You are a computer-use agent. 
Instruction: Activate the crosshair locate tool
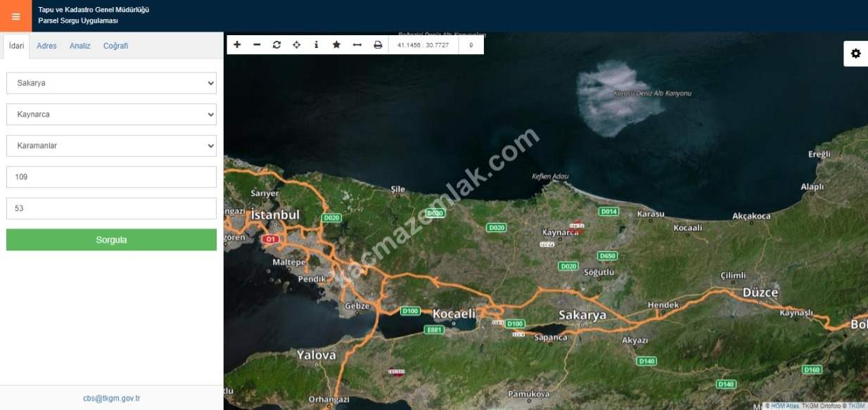coord(296,45)
